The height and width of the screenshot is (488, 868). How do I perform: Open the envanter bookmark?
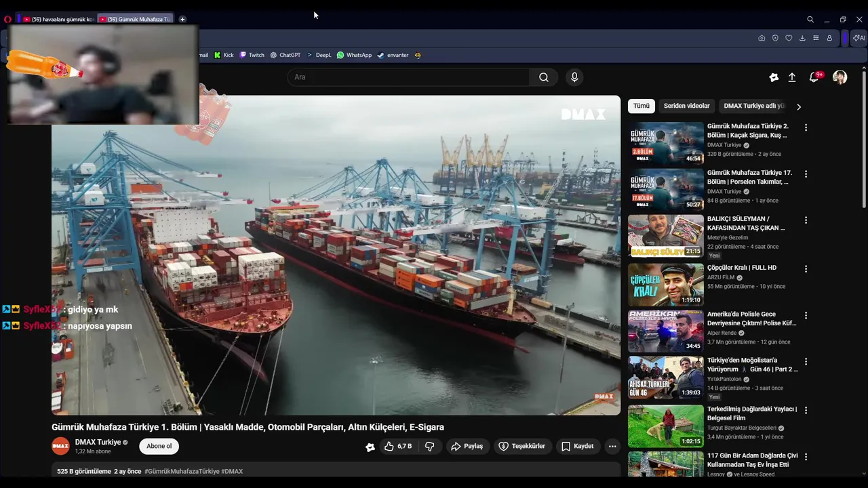[393, 55]
